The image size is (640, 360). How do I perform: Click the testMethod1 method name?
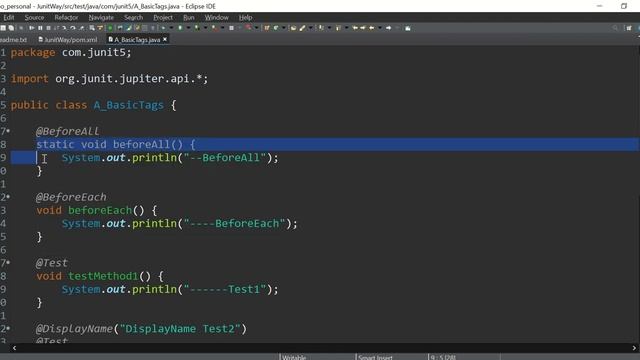[x=103, y=276]
